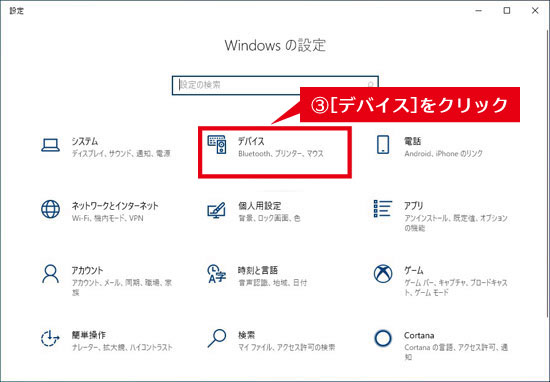This screenshot has height=382, width=550.
Task: Select the アカウント title
Action: 88,270
